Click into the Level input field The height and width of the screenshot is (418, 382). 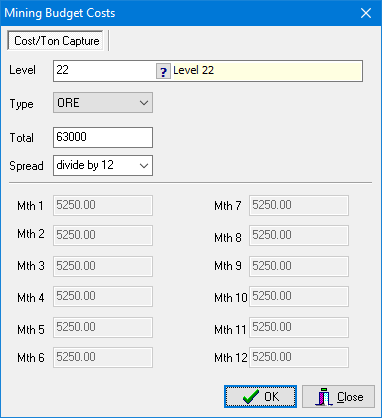(x=105, y=71)
